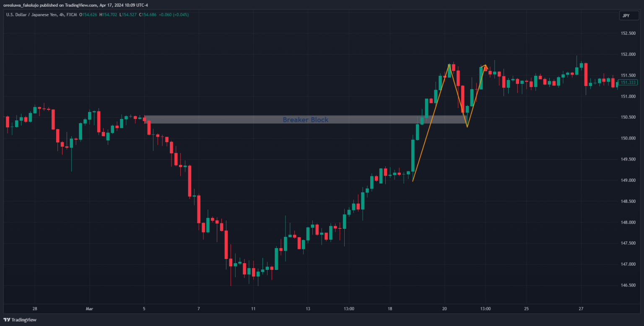Click the 25 date label on the time axis
The image size is (644, 326).
pos(526,309)
